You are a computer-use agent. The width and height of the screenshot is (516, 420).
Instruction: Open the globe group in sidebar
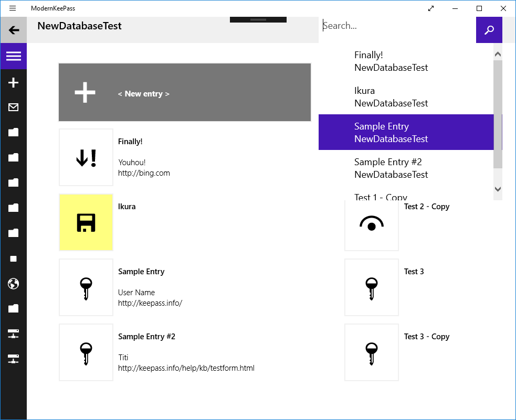click(x=14, y=284)
